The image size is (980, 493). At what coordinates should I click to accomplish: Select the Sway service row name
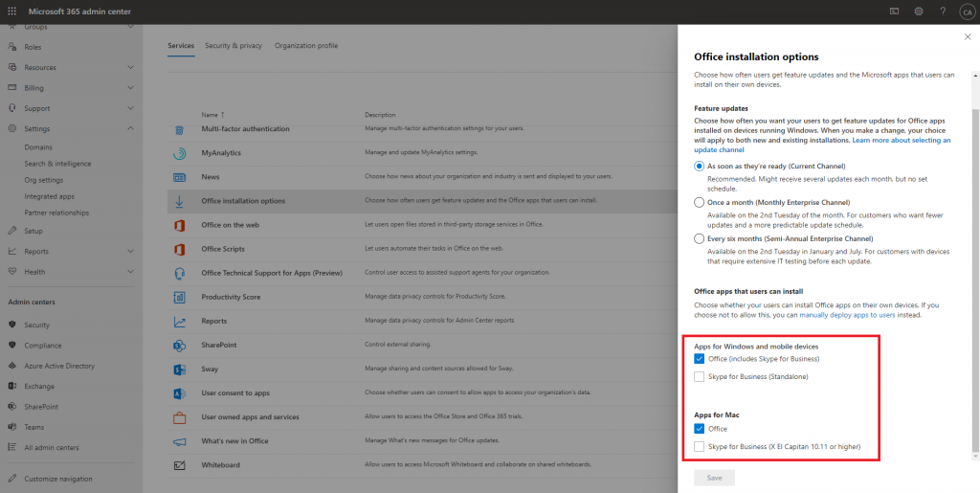[x=210, y=369]
